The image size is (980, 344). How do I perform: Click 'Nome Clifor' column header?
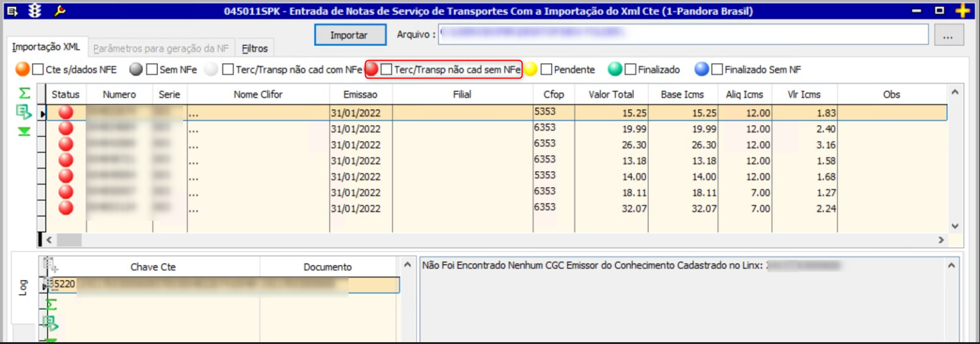[x=258, y=94]
